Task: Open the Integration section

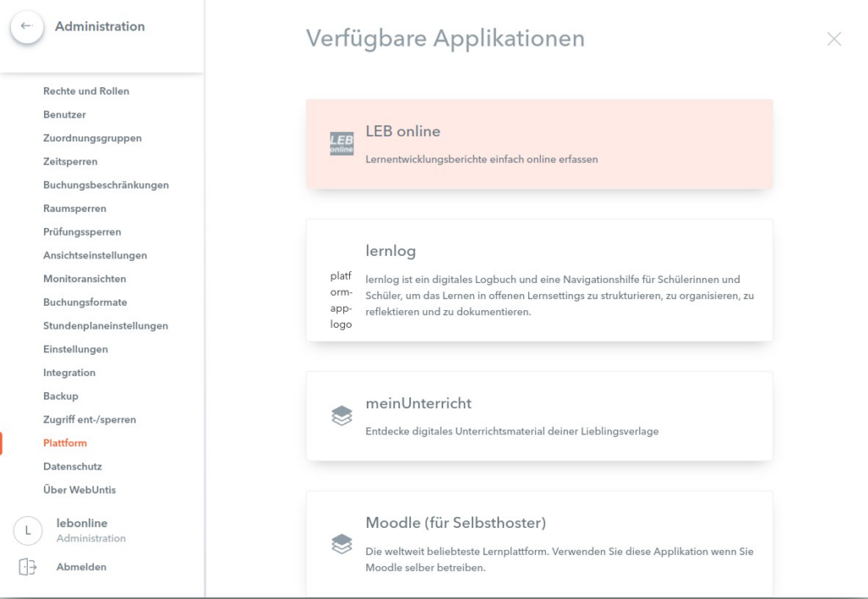Action: click(70, 373)
